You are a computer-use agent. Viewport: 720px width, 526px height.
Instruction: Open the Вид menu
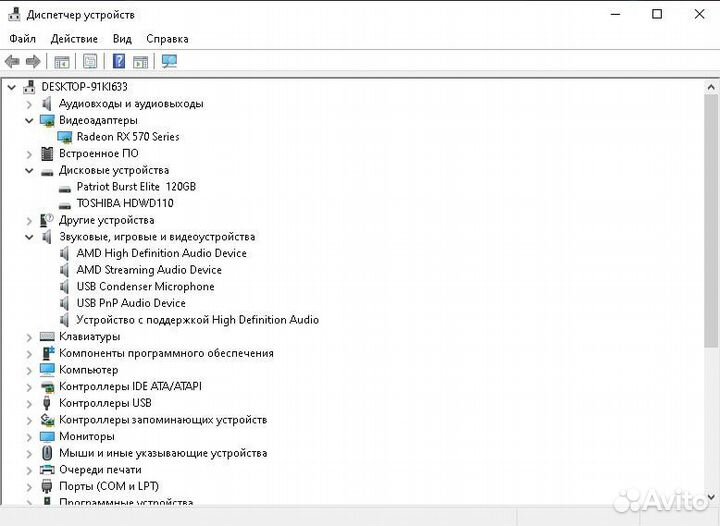(x=122, y=39)
